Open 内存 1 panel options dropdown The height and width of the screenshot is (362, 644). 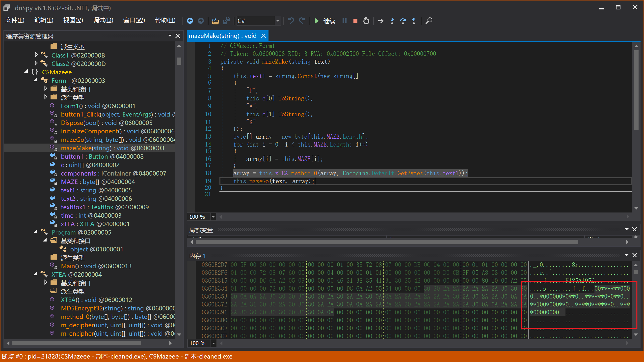click(626, 255)
